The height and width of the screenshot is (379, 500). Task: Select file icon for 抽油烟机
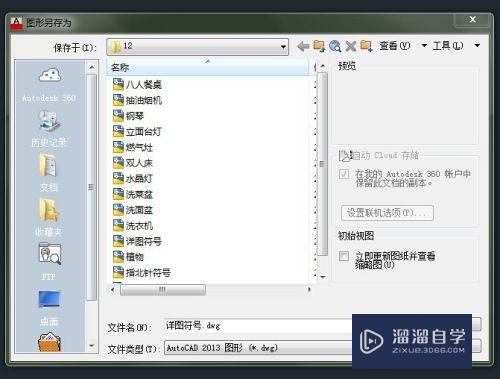pyautogui.click(x=118, y=100)
